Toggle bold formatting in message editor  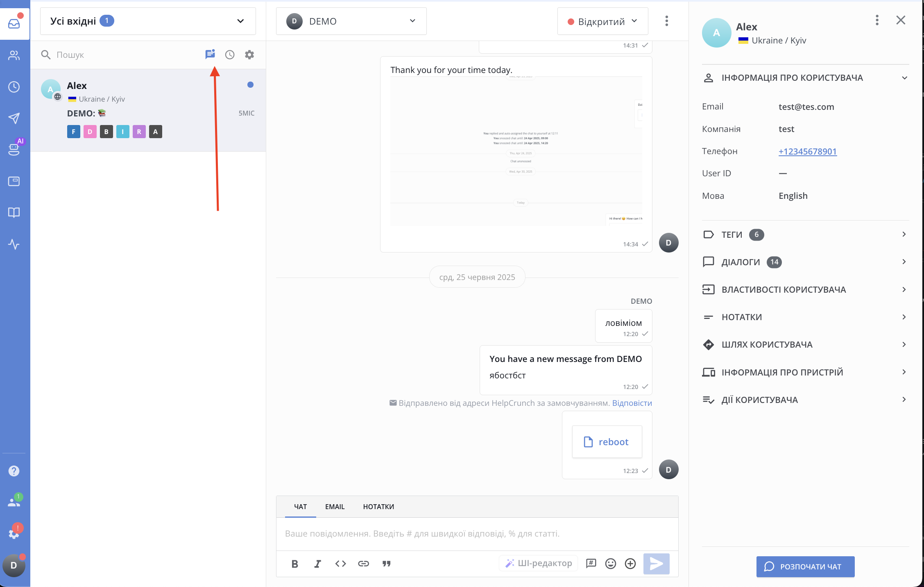pyautogui.click(x=294, y=564)
